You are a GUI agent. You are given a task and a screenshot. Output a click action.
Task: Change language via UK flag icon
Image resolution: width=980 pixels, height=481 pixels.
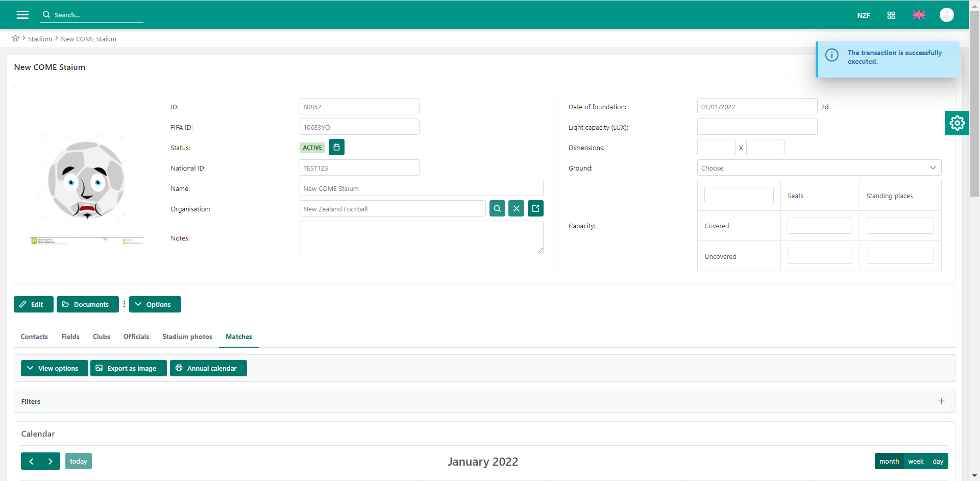point(919,15)
